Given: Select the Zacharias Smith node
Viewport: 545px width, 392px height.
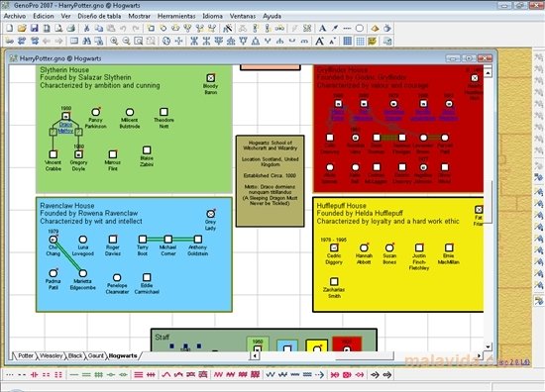Looking at the screenshot, I should (x=334, y=281).
